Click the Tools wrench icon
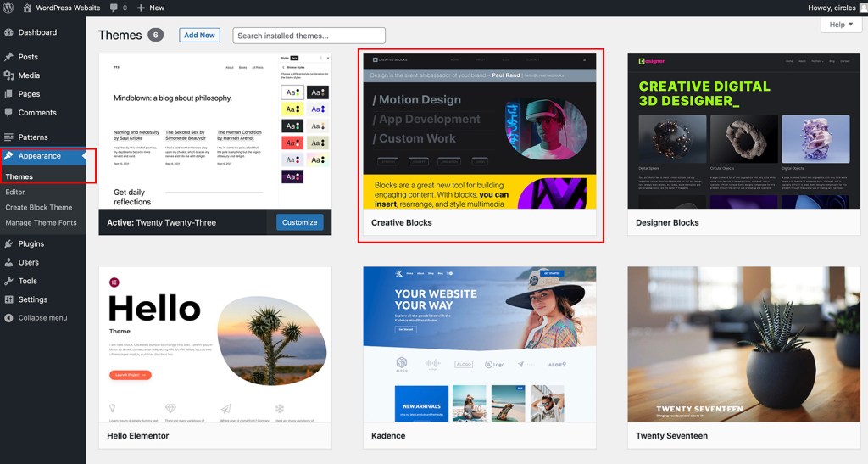 8,281
